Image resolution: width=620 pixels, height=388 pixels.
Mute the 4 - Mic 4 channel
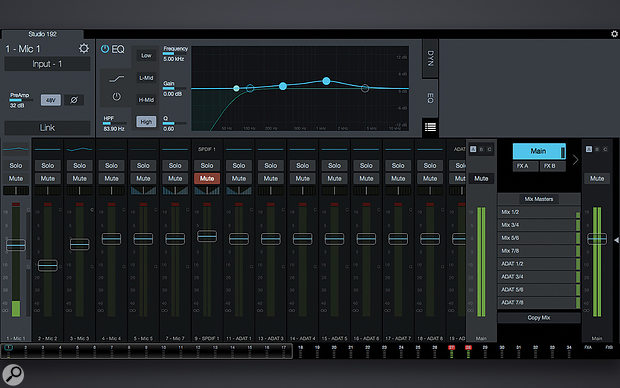click(x=111, y=178)
